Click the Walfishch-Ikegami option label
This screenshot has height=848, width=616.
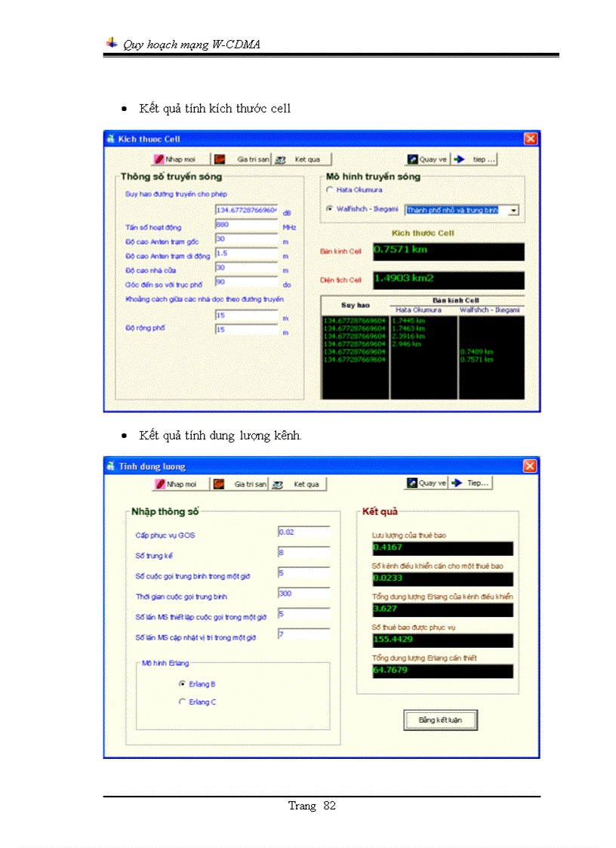366,210
